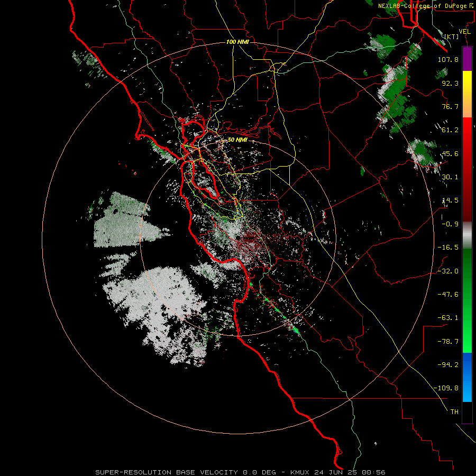Click the TH label on the scale
The height and width of the screenshot is (476, 476).
[x=454, y=412]
